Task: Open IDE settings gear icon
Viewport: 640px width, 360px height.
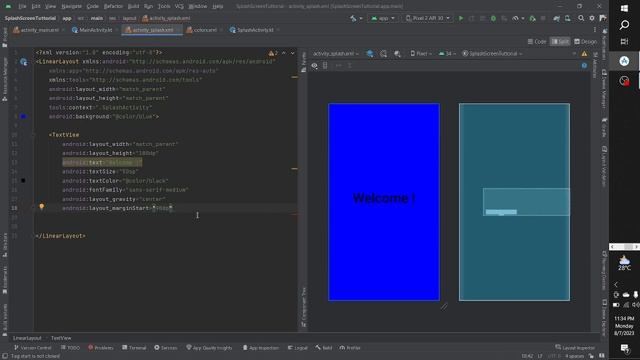Action: [592, 18]
